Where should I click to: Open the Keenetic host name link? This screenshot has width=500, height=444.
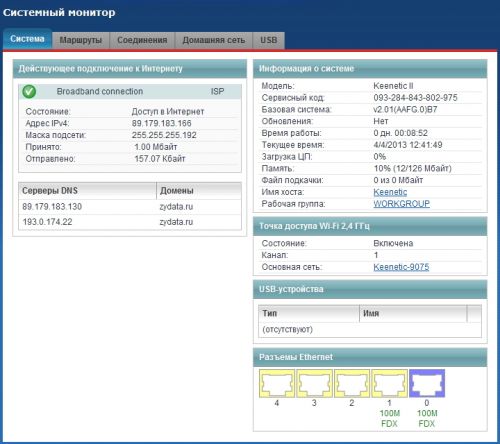pyautogui.click(x=390, y=192)
